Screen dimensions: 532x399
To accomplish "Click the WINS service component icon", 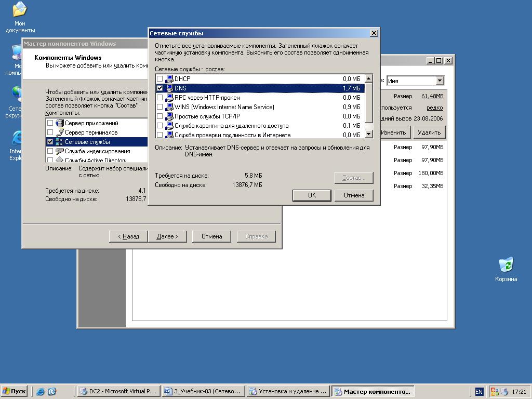I will coord(169,107).
